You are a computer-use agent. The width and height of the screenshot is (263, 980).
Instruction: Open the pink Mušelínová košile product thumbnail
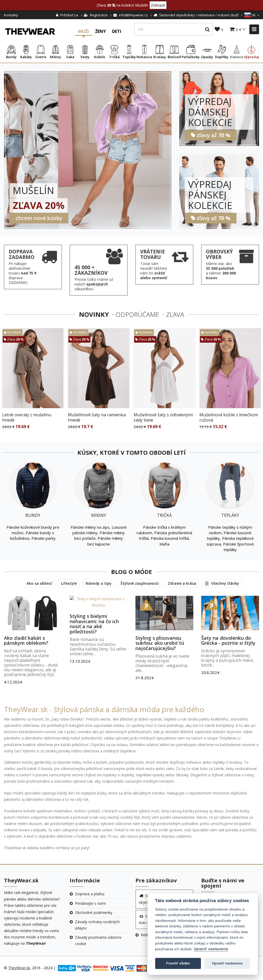(230, 368)
